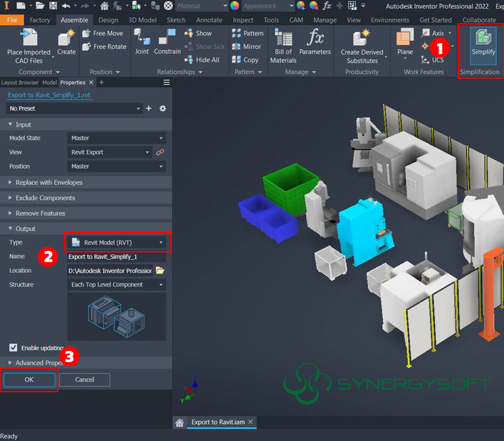Click the Create component tool
Viewport: 504px width, 441px height.
click(x=66, y=42)
